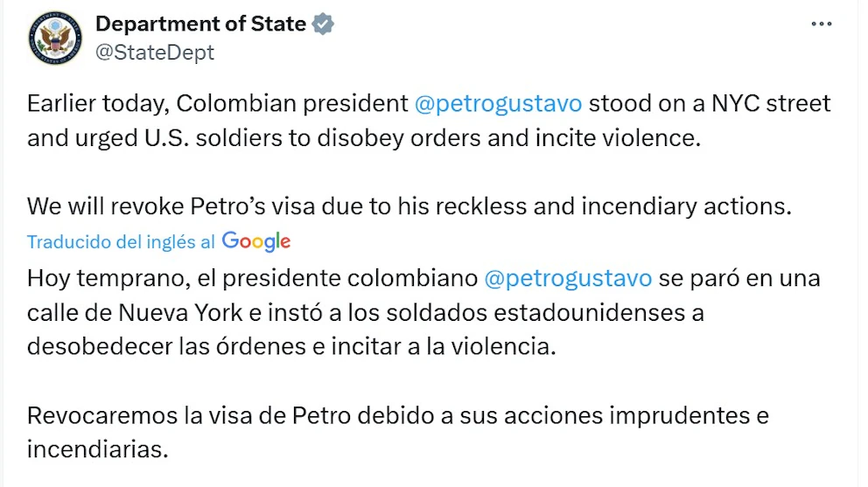This screenshot has width=868, height=487.
Task: Click the Google logo beside translation label
Action: (x=256, y=241)
